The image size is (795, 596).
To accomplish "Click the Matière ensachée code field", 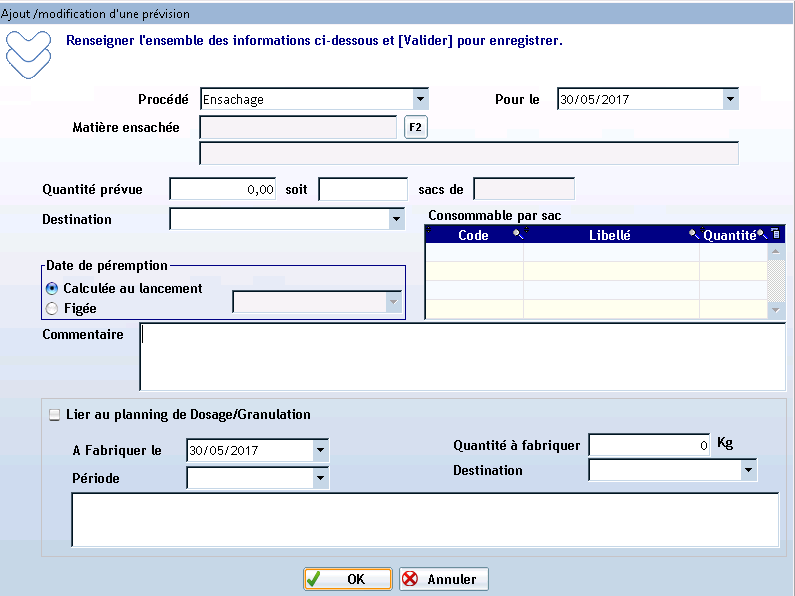I will click(x=298, y=127).
